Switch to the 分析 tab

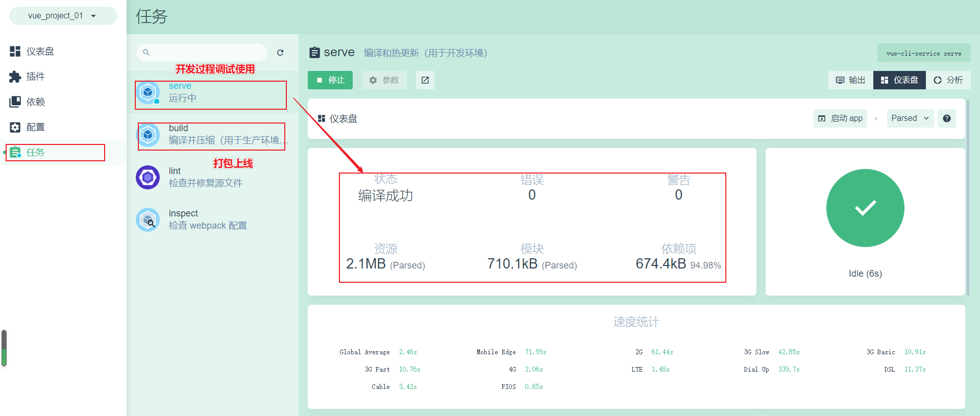tap(948, 80)
